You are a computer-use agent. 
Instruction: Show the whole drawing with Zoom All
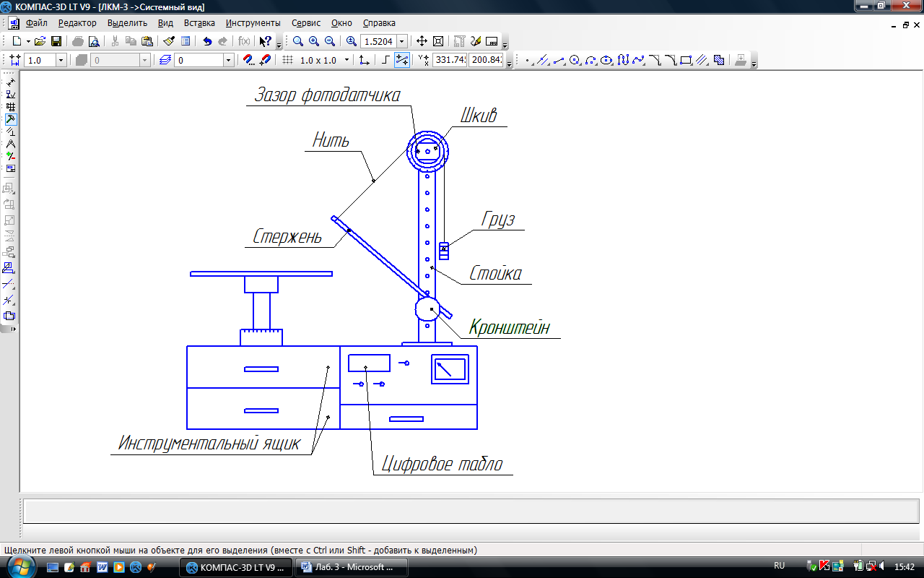(x=438, y=41)
